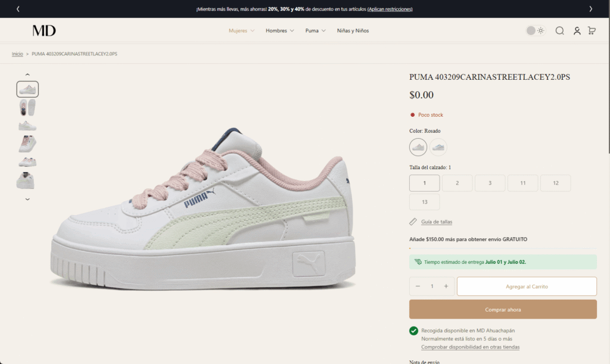Viewport: 610px width, 364px height.
Task: Open the shopping cart icon
Action: (x=592, y=30)
